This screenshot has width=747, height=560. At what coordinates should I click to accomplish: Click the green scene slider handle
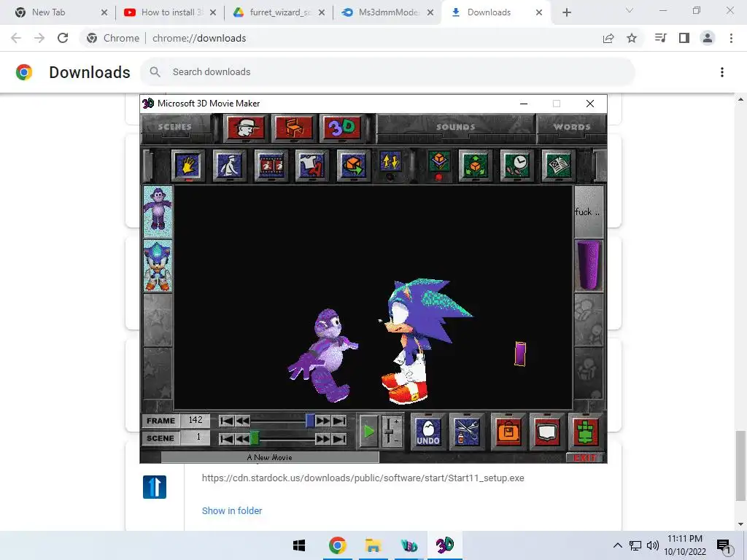coord(255,438)
